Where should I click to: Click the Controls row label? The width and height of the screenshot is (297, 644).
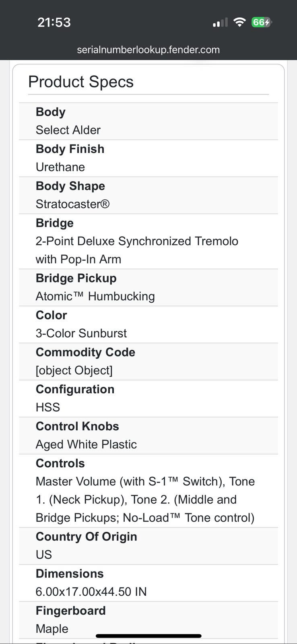[x=60, y=463]
